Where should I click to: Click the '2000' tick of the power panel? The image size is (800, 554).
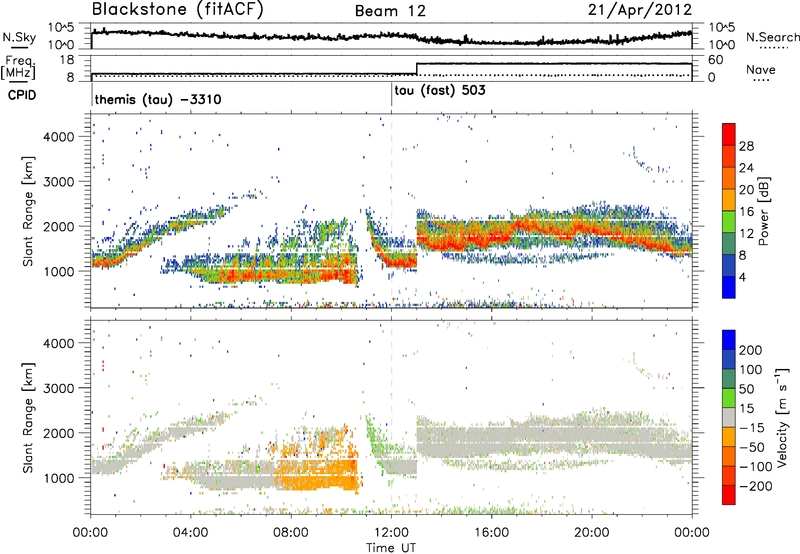click(x=59, y=226)
